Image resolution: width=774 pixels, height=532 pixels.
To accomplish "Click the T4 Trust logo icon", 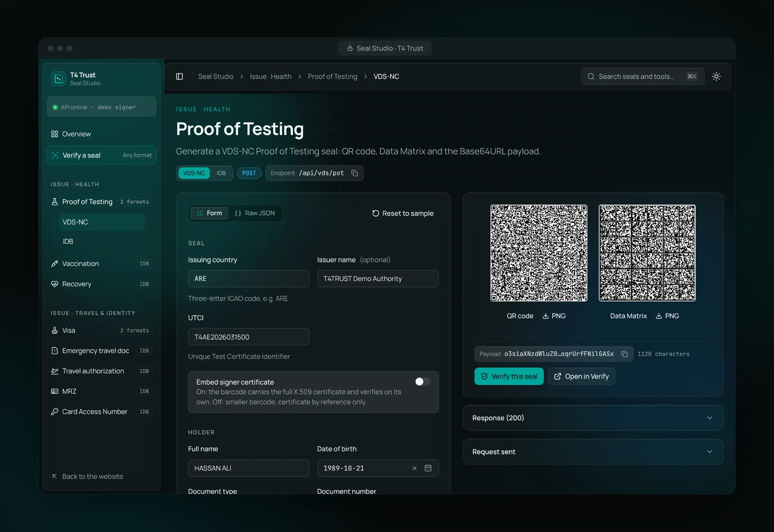I will coord(59,78).
